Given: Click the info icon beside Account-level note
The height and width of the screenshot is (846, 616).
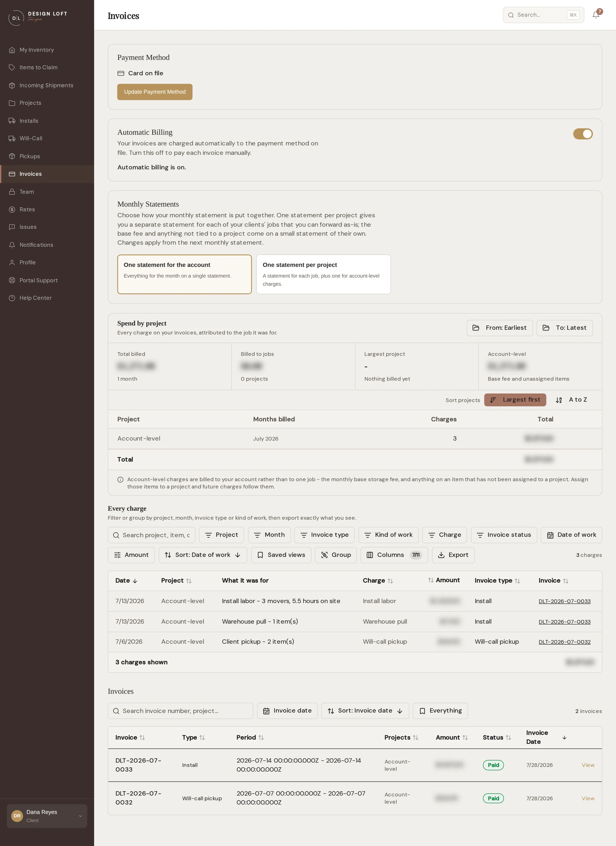Looking at the screenshot, I should click(x=120, y=480).
